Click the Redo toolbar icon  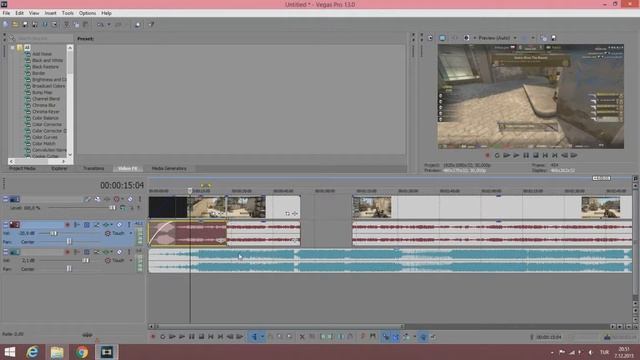[118, 24]
